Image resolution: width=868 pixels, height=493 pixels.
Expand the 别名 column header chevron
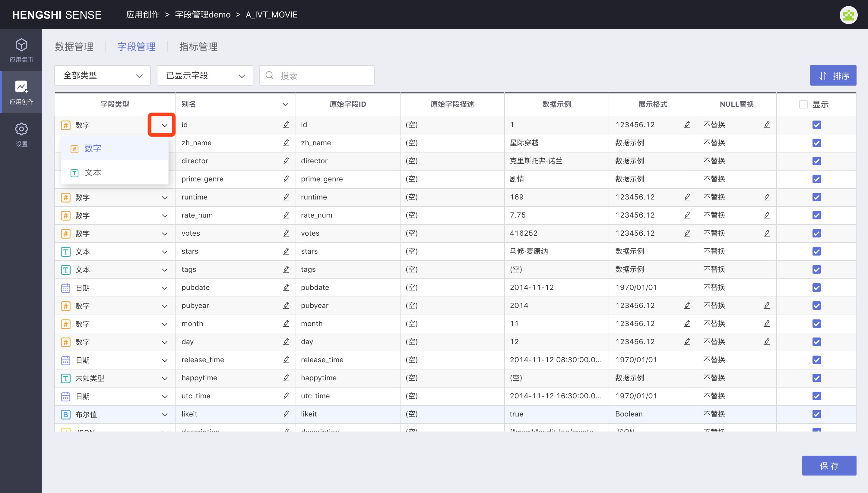pos(285,104)
